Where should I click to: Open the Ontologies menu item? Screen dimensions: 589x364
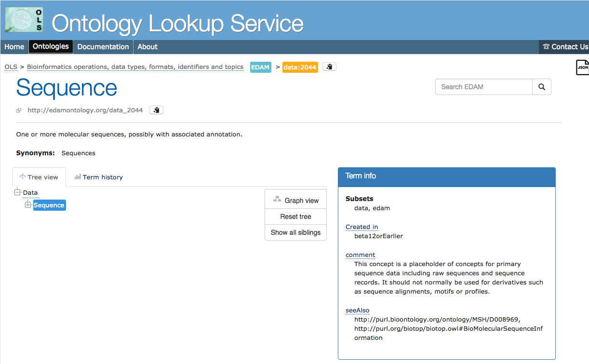(51, 47)
